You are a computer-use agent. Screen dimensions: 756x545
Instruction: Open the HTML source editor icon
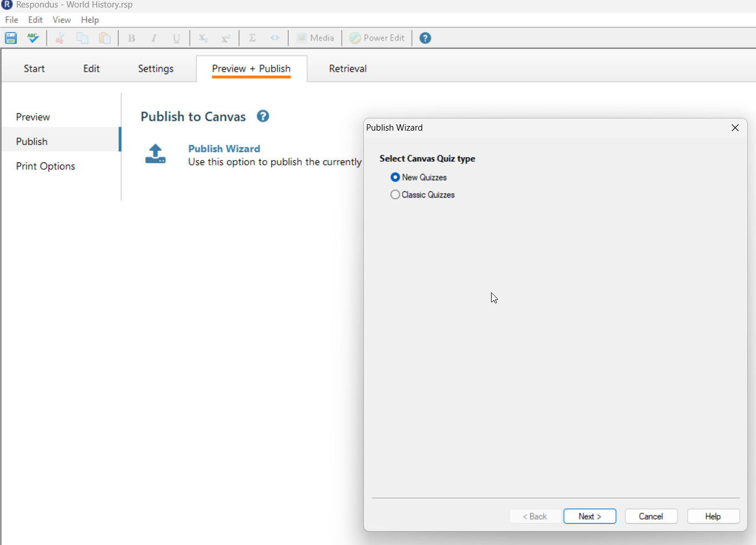275,38
